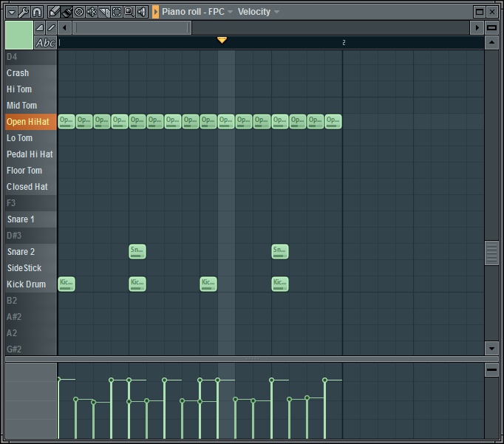Select the highlighted Open HiHat key row
The height and width of the screenshot is (444, 504).
click(31, 122)
